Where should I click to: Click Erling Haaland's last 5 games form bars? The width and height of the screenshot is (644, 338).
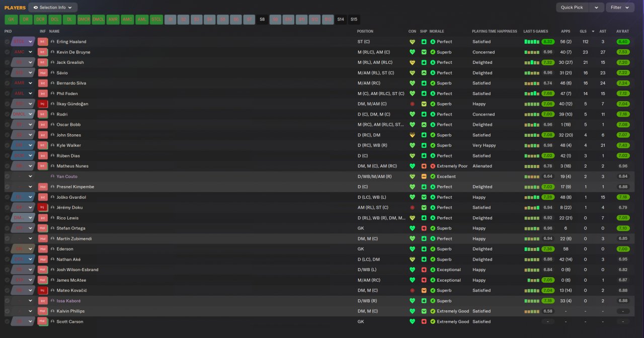coord(532,42)
